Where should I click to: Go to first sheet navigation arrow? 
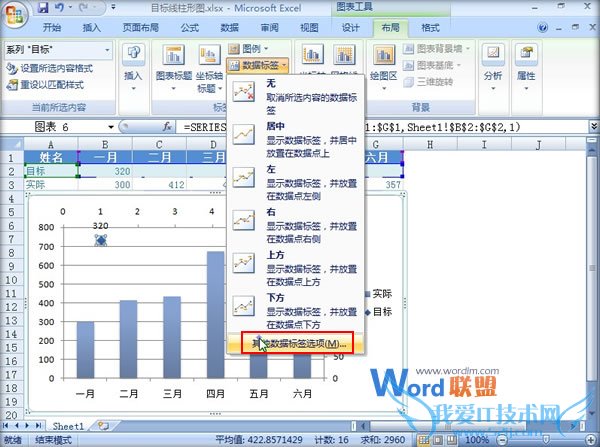click(6, 426)
